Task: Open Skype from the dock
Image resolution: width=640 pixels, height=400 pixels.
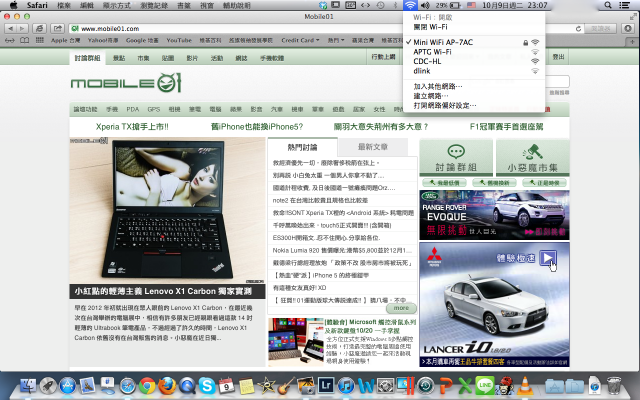Action: tap(207, 385)
